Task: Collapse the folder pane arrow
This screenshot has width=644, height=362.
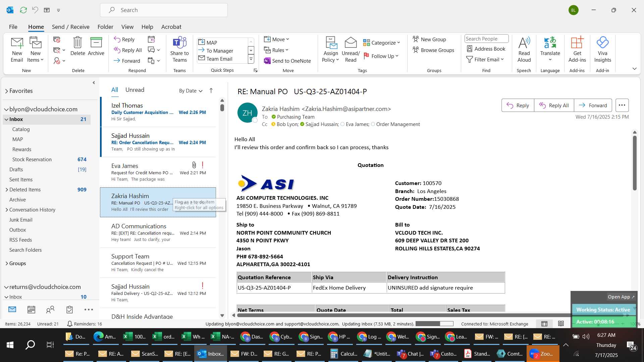Action: pos(94,82)
